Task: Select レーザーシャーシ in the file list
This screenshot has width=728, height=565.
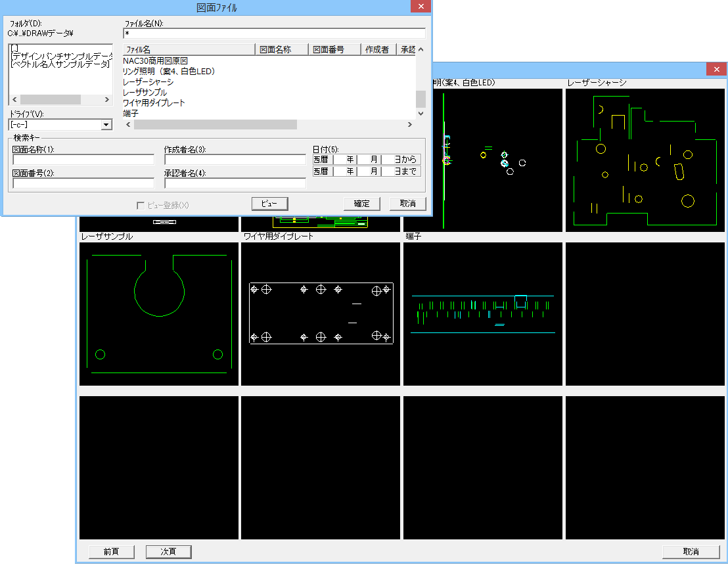Action: pos(148,82)
